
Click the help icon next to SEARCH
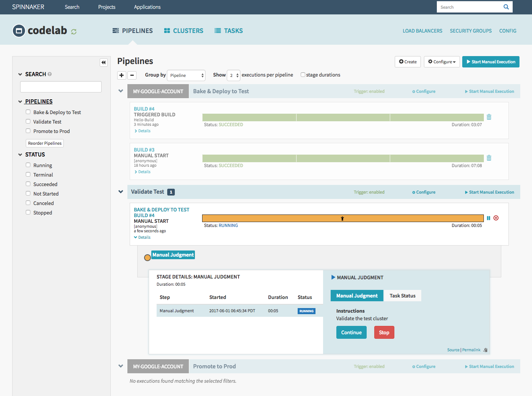pyautogui.click(x=50, y=74)
